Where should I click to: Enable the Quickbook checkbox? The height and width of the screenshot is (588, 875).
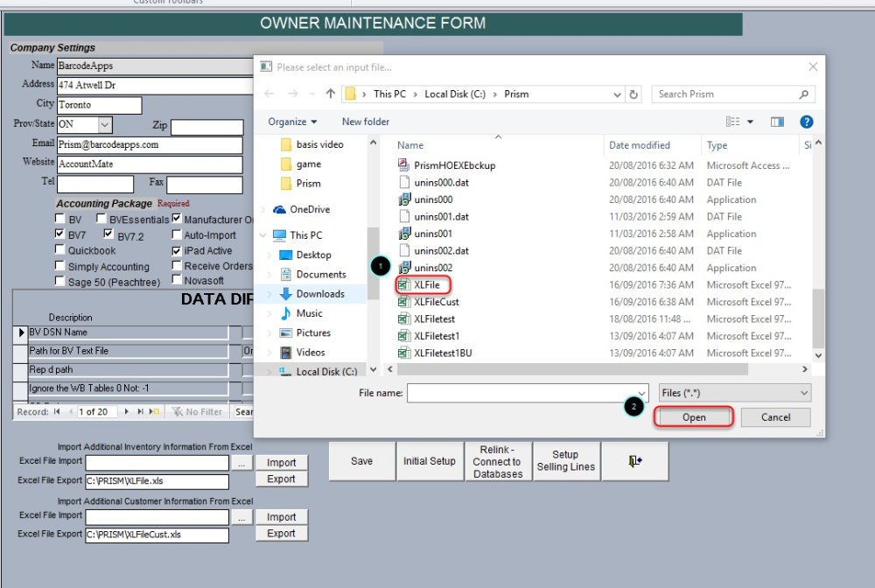[59, 250]
